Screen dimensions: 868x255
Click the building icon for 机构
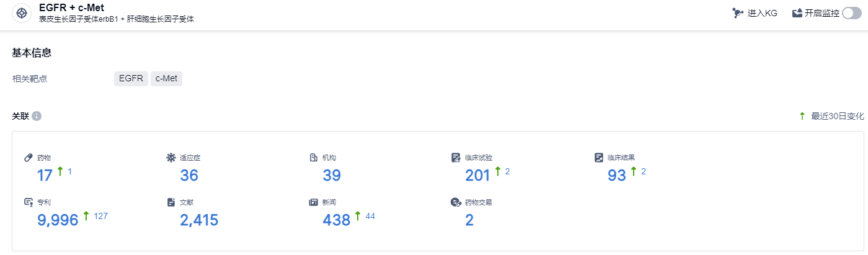click(314, 158)
